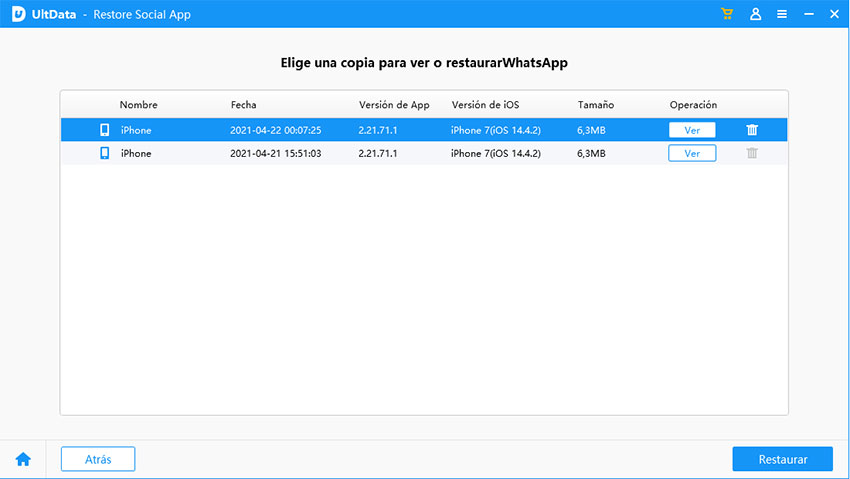
Task: Sort by Fecha column header
Action: click(243, 105)
